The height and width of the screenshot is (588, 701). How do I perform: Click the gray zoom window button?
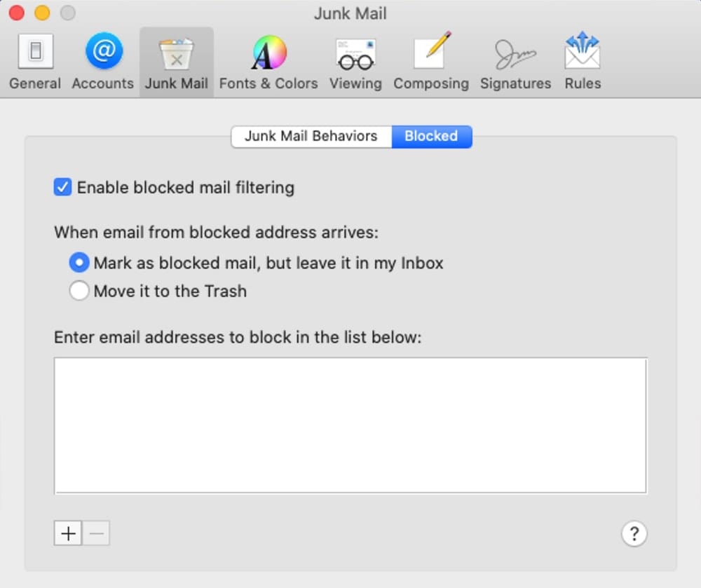point(67,13)
